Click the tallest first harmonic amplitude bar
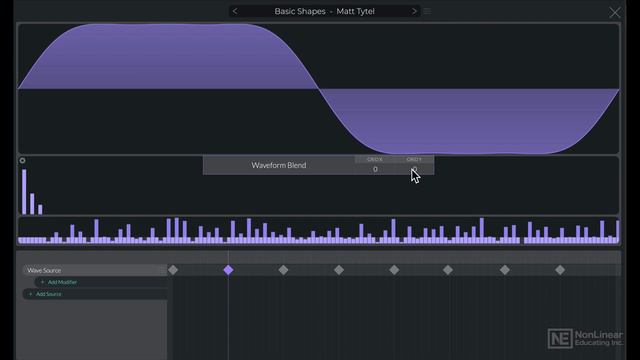The height and width of the screenshot is (360, 640). pyautogui.click(x=24, y=192)
